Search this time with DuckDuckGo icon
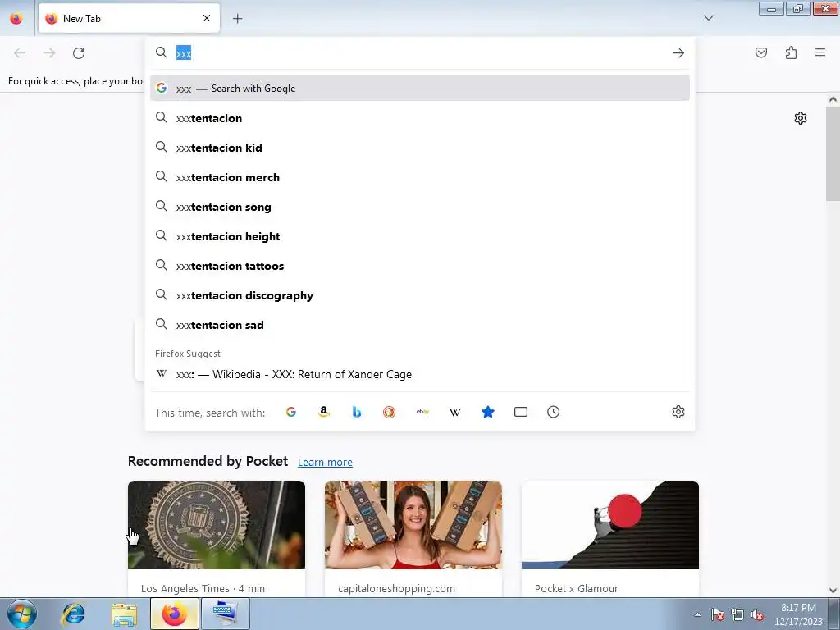 pyautogui.click(x=390, y=412)
